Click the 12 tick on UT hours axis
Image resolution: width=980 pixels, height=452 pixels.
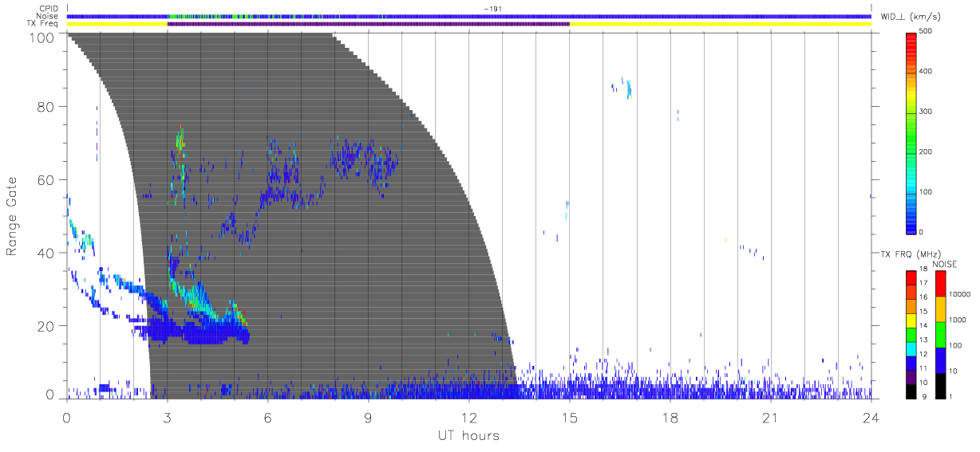468,418
